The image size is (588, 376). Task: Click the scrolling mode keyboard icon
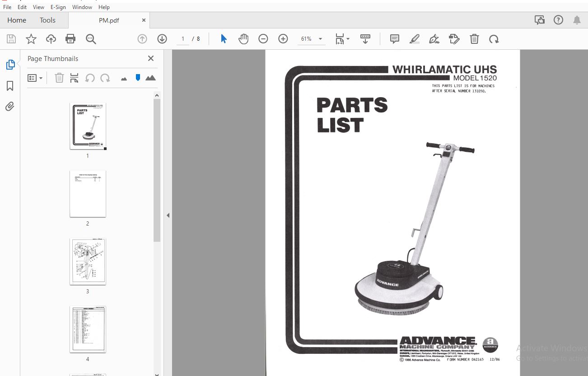365,39
